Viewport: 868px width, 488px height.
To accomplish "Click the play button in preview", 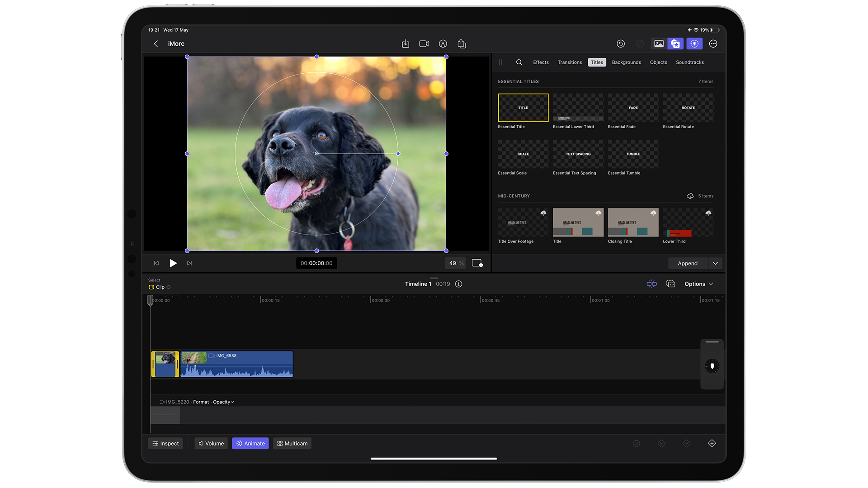I will click(x=173, y=263).
